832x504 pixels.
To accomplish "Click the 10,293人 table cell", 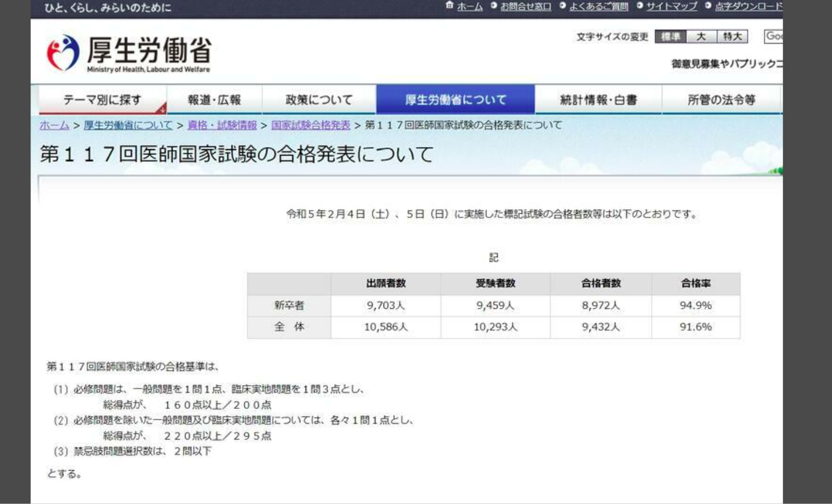I will [495, 327].
